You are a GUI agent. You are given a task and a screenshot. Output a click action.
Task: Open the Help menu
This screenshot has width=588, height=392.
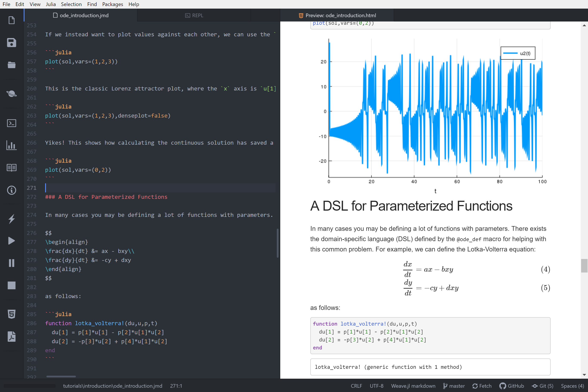134,4
